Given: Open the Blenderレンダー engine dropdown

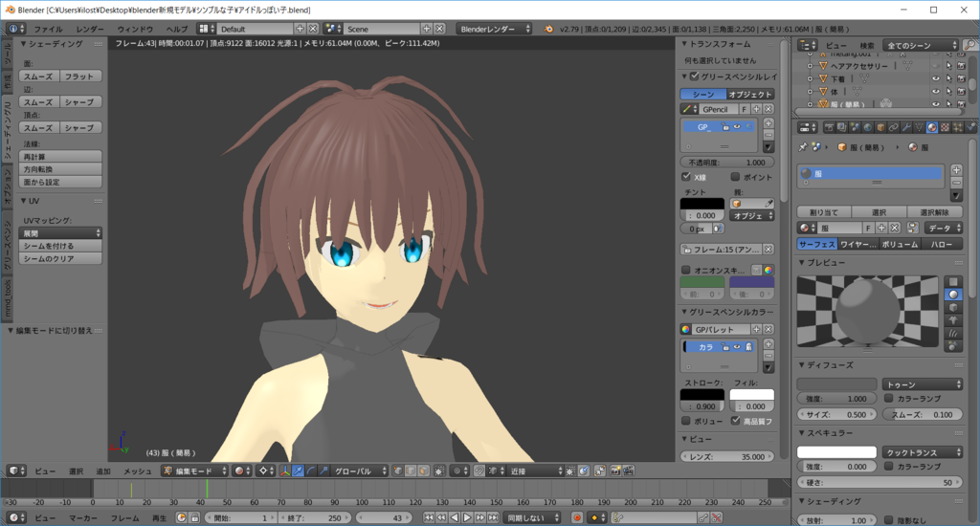Looking at the screenshot, I should point(494,29).
